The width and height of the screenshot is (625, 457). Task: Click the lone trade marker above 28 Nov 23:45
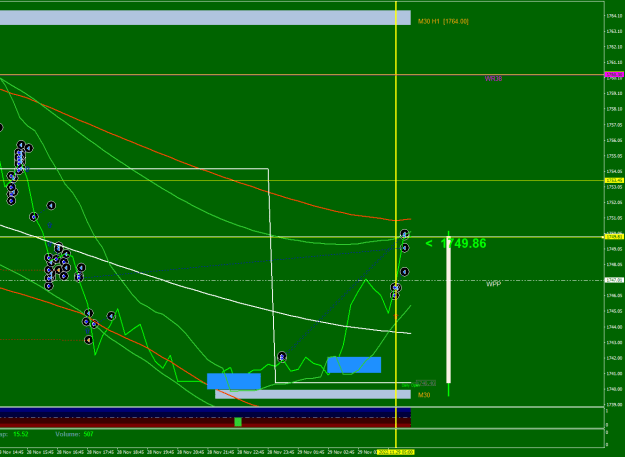[282, 357]
